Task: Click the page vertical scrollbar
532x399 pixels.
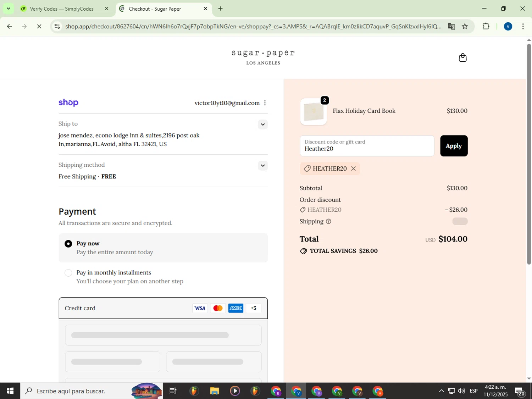Action: (529, 154)
